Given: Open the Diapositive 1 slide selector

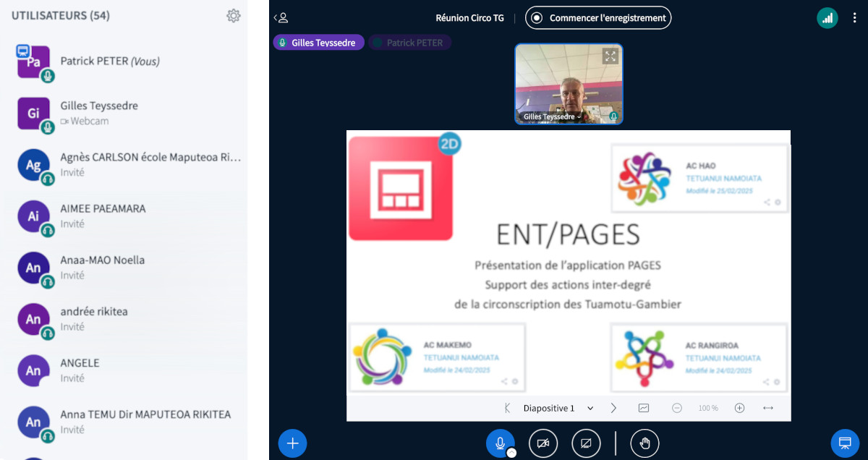Looking at the screenshot, I should (x=558, y=408).
